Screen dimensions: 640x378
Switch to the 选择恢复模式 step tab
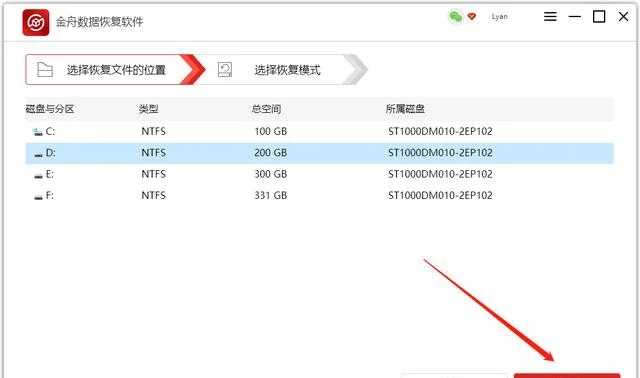click(x=282, y=70)
